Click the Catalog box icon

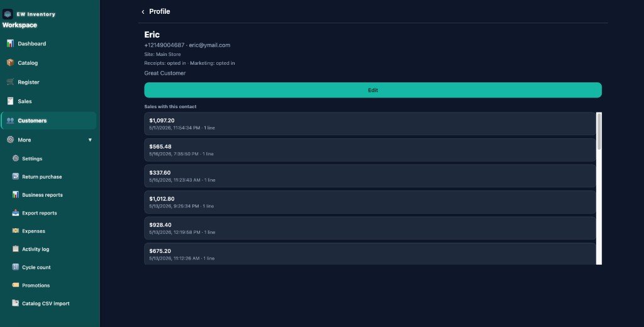point(10,62)
